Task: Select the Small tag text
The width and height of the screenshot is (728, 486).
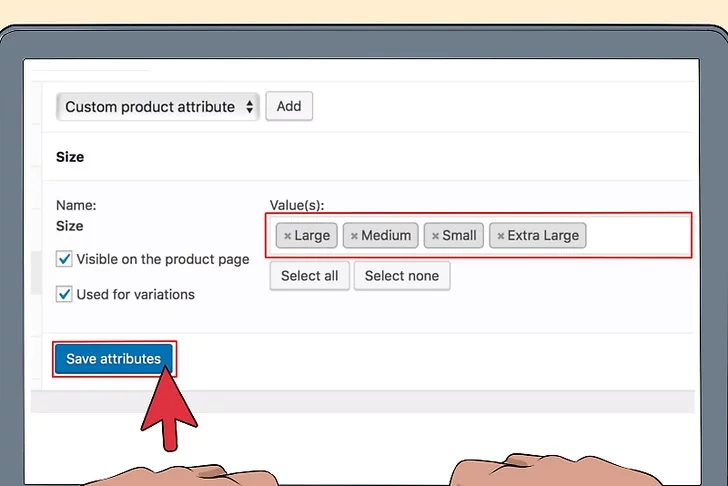Action: (459, 236)
